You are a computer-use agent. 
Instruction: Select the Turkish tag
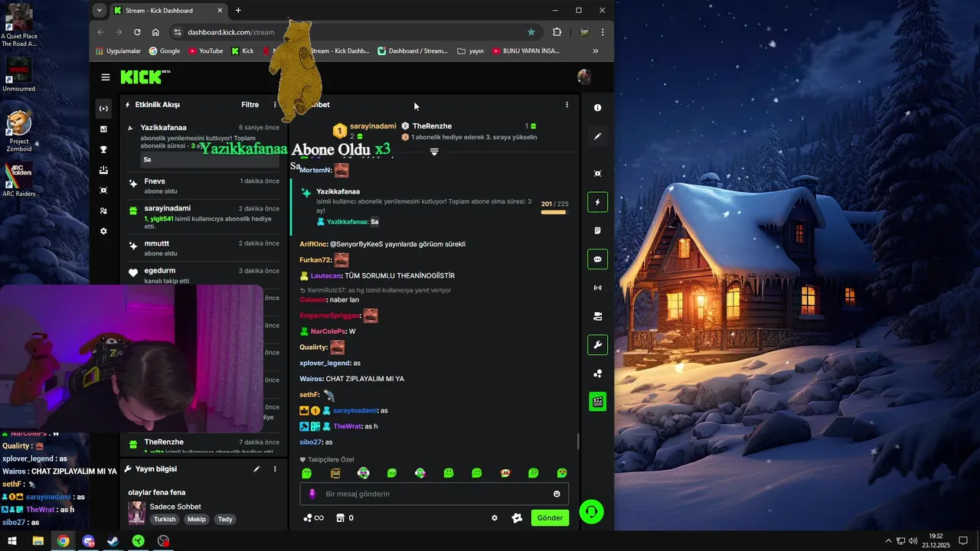[x=165, y=519]
